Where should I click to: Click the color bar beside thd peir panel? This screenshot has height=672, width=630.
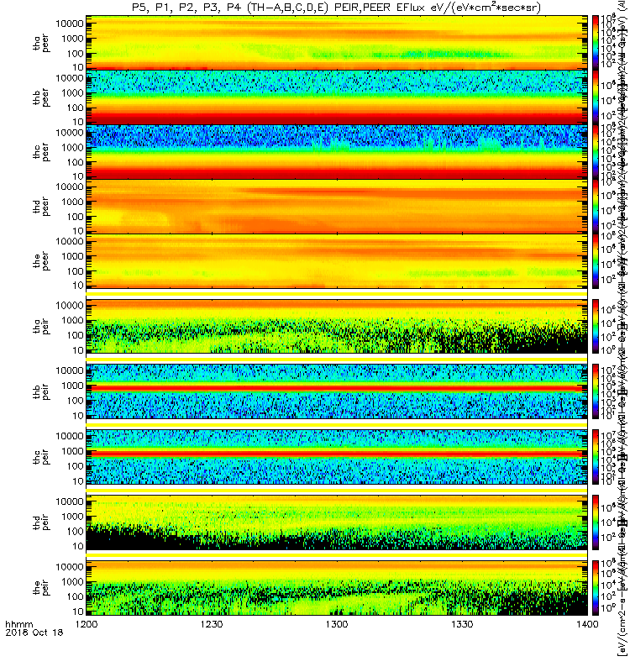(x=596, y=522)
